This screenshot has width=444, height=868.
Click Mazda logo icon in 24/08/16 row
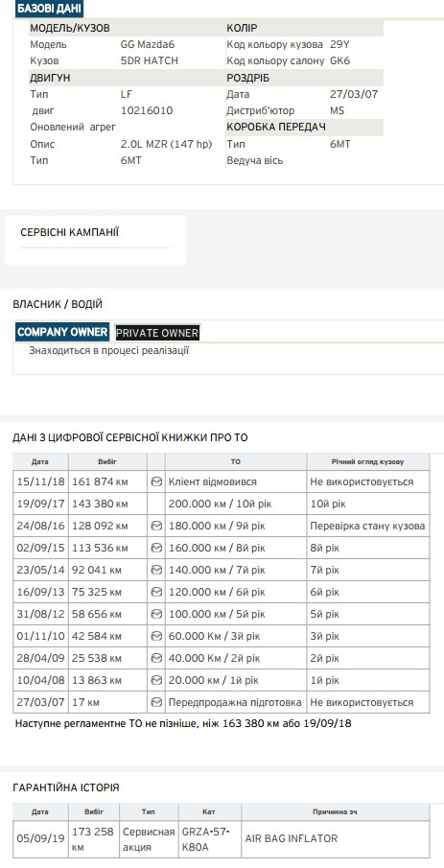coord(156,526)
